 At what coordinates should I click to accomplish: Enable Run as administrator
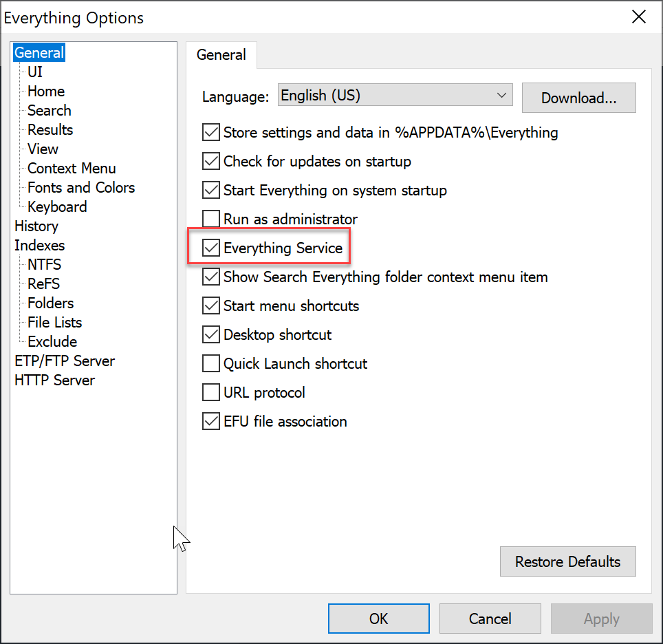(x=210, y=219)
